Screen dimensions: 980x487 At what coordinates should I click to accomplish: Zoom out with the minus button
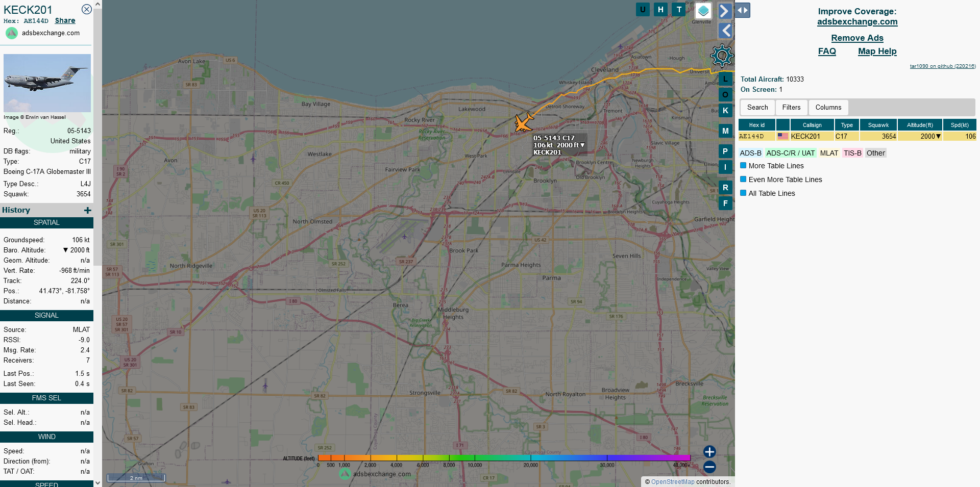click(x=709, y=467)
